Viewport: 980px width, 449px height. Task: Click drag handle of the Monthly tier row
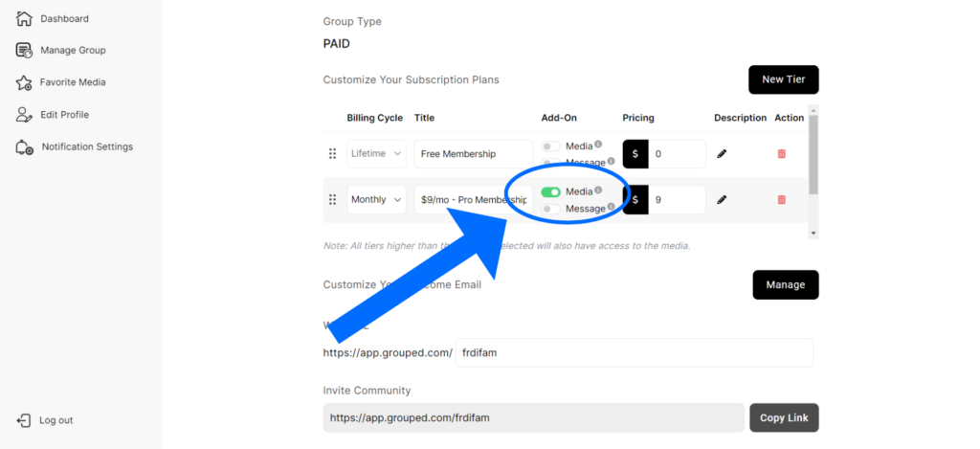pyautogui.click(x=332, y=199)
